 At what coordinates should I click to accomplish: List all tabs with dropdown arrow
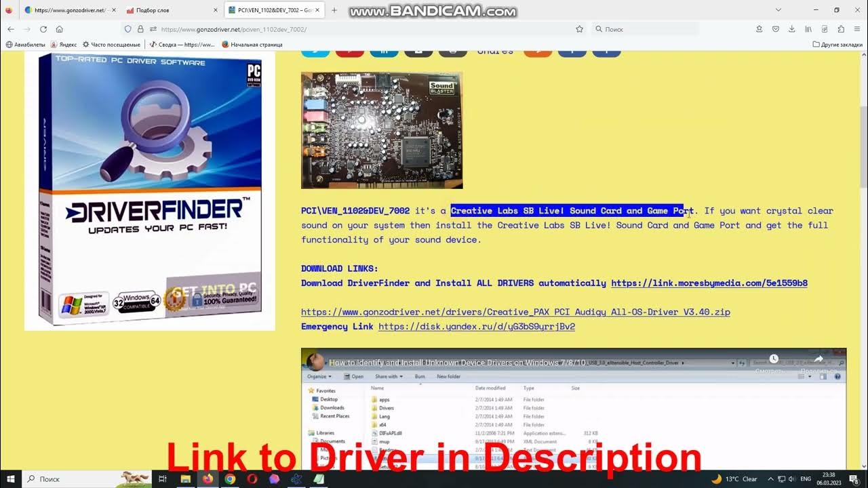[778, 10]
